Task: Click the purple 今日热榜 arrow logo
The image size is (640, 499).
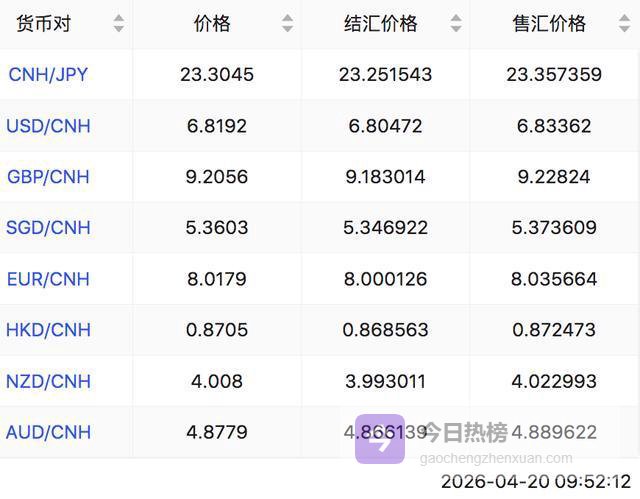Action: point(380,440)
